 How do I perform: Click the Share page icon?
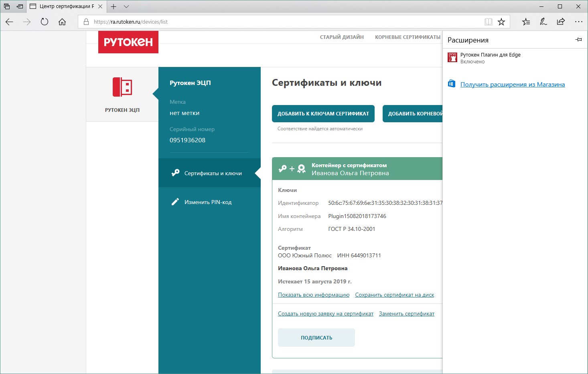click(561, 22)
